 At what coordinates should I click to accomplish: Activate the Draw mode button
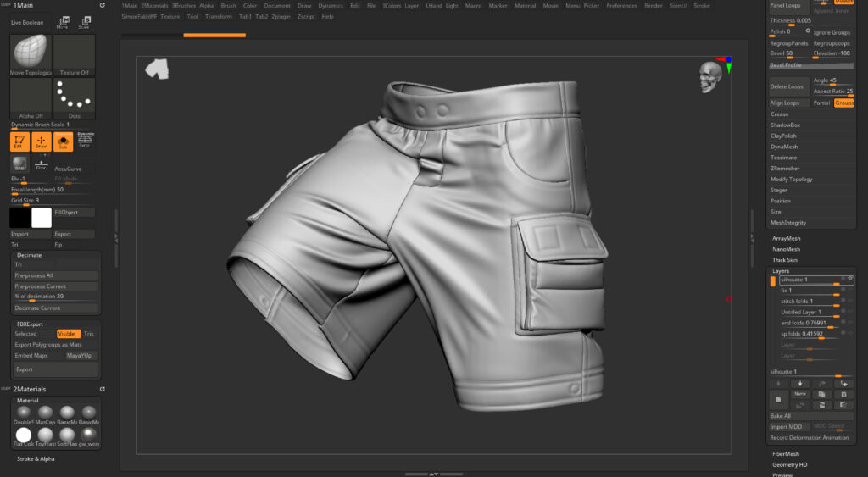coord(42,141)
